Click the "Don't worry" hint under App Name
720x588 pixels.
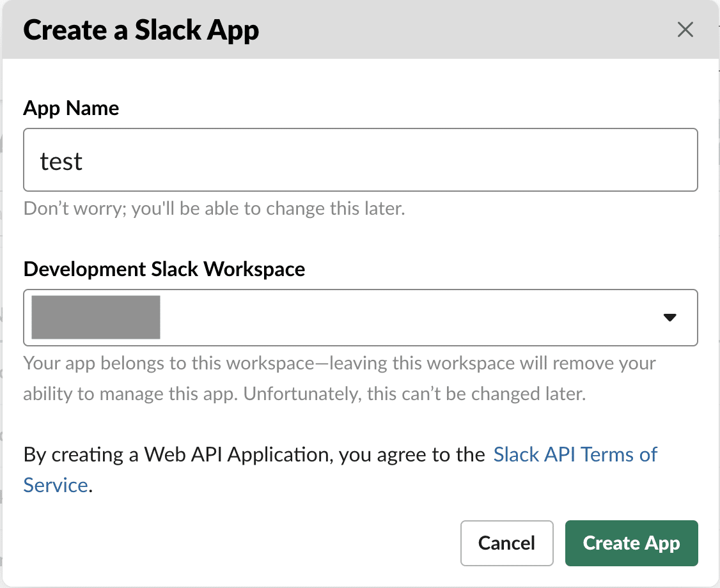click(73, 209)
